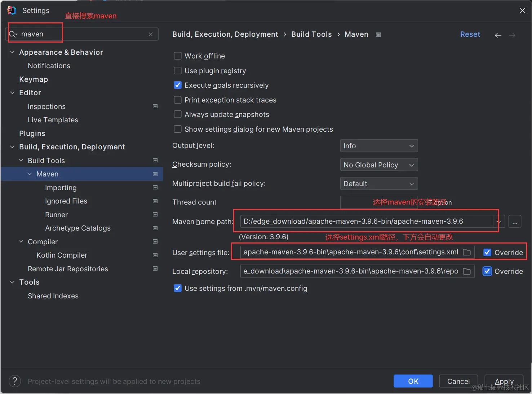Open Maven Importing settings
Image resolution: width=532 pixels, height=394 pixels.
click(61, 188)
